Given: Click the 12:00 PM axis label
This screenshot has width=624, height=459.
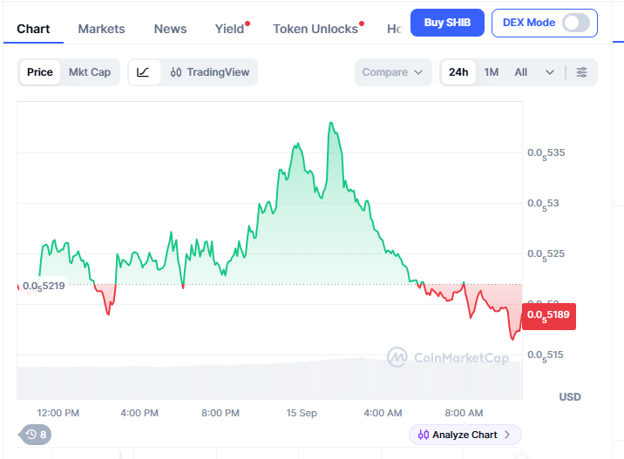Looking at the screenshot, I should [58, 413].
